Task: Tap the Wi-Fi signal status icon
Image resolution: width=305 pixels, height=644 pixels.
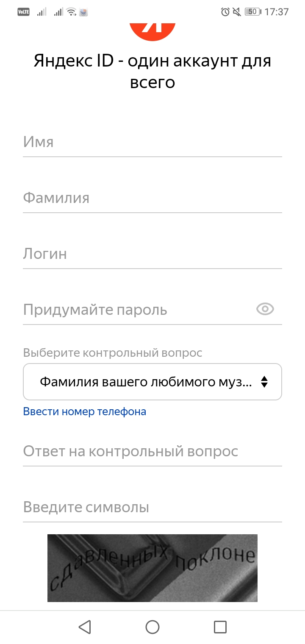Action: (72, 12)
